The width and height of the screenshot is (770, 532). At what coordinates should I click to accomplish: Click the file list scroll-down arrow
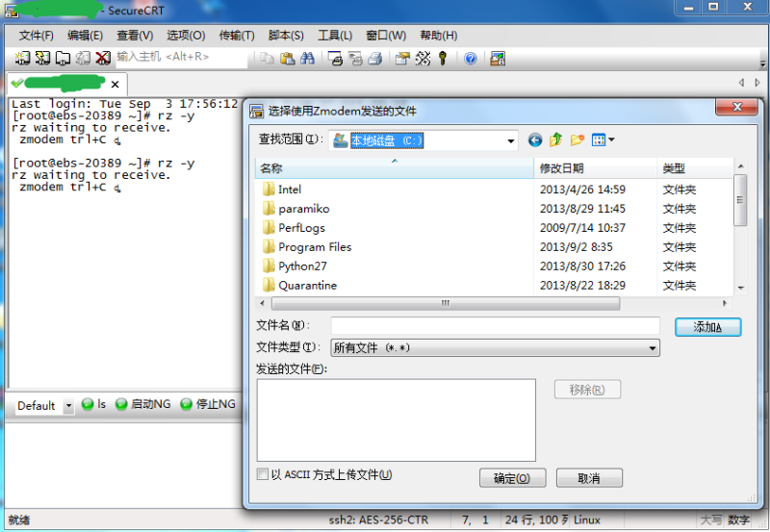(x=740, y=288)
